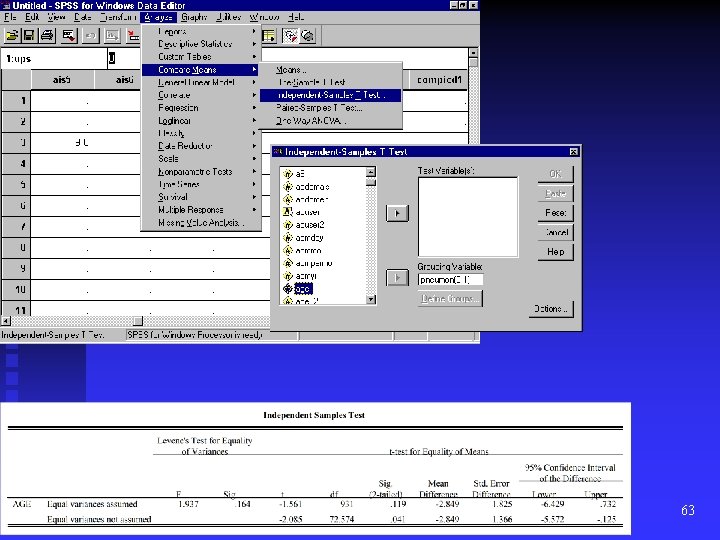Choose Means... in Compare Means submenu
This screenshot has width=720, height=540.
pos(331,70)
